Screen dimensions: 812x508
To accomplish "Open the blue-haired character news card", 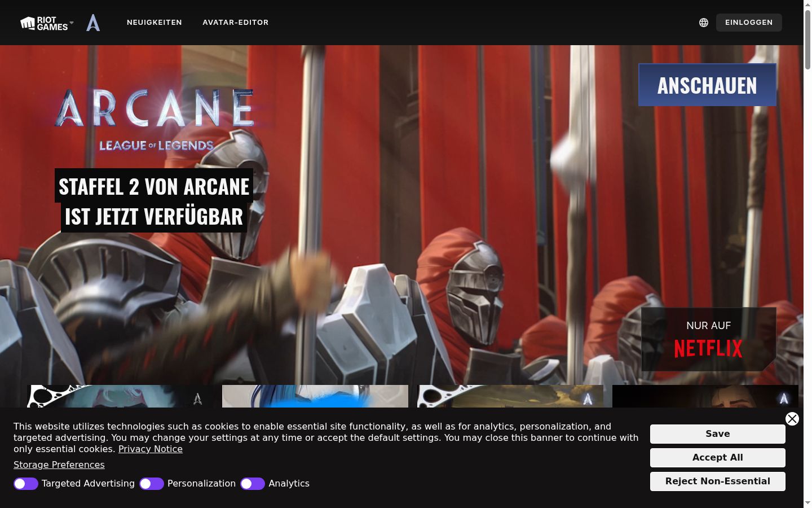I will 315,396.
